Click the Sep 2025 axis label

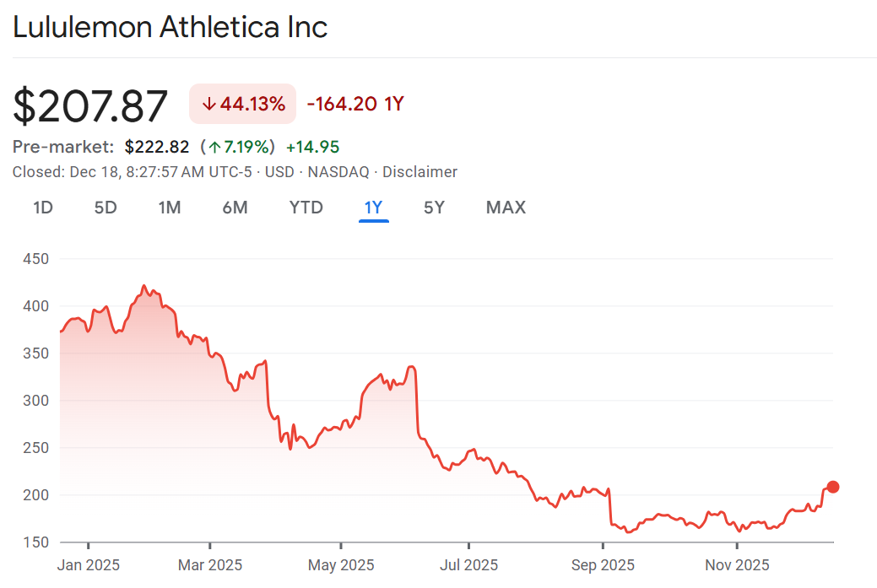[x=604, y=565]
